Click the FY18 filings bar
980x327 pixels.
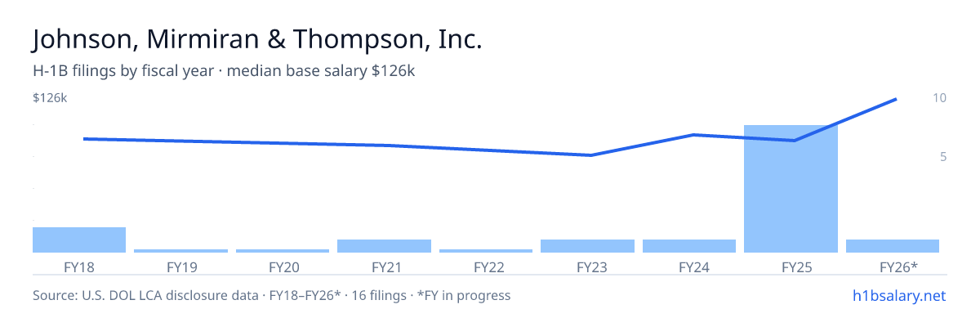coord(79,240)
